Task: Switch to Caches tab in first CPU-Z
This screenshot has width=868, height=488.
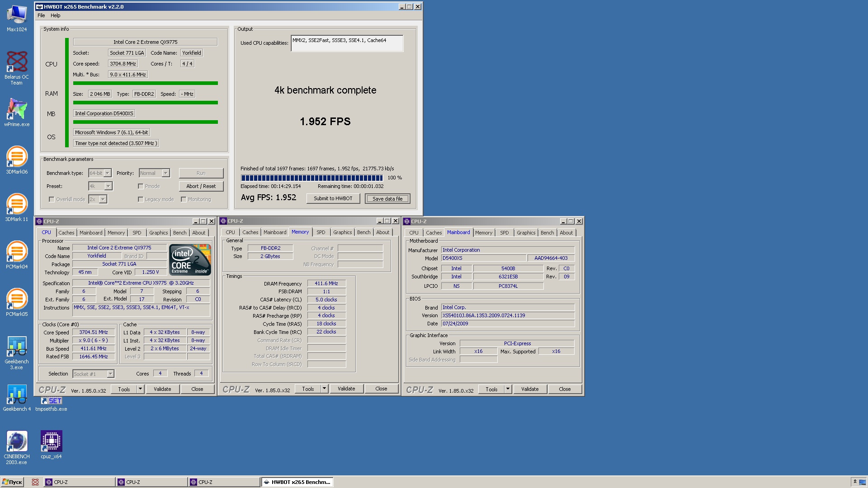Action: (x=66, y=233)
